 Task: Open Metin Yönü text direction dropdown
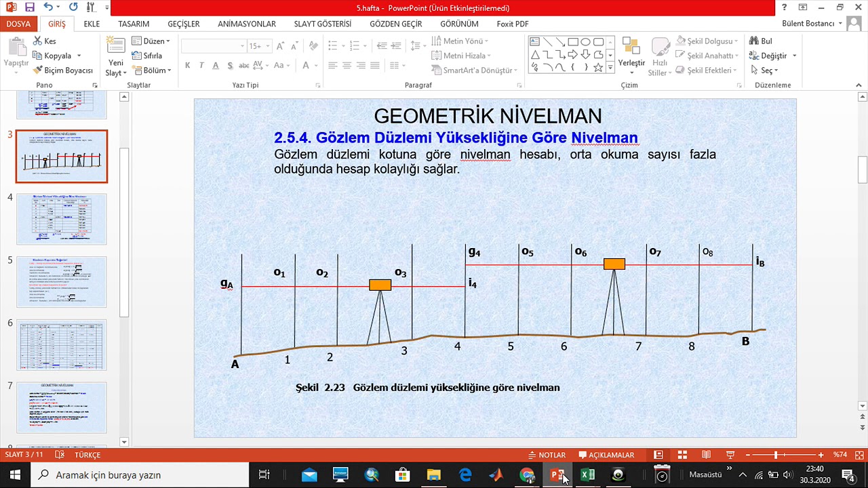click(459, 41)
